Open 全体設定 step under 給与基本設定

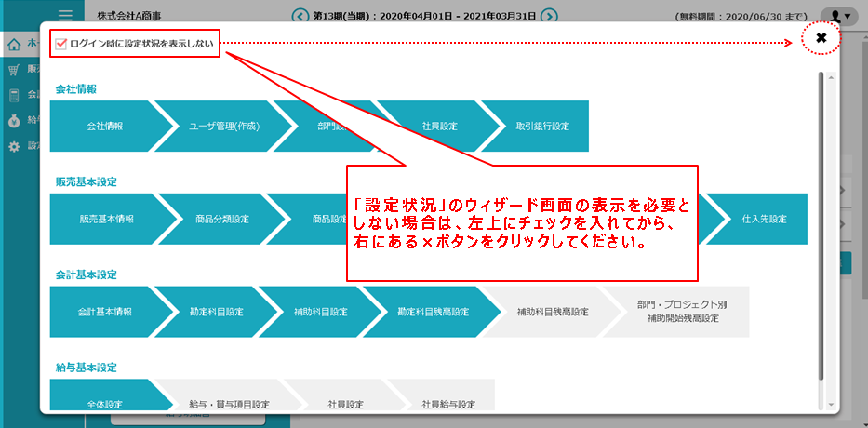pyautogui.click(x=105, y=395)
